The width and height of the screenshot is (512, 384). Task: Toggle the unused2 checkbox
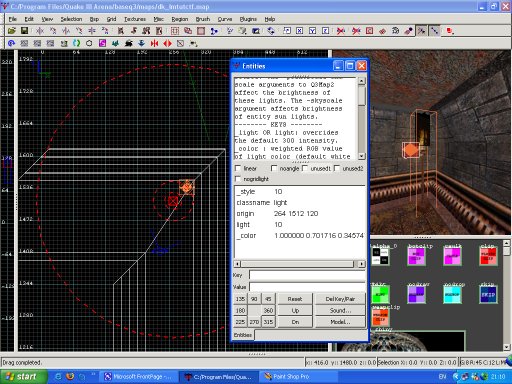pos(337,168)
